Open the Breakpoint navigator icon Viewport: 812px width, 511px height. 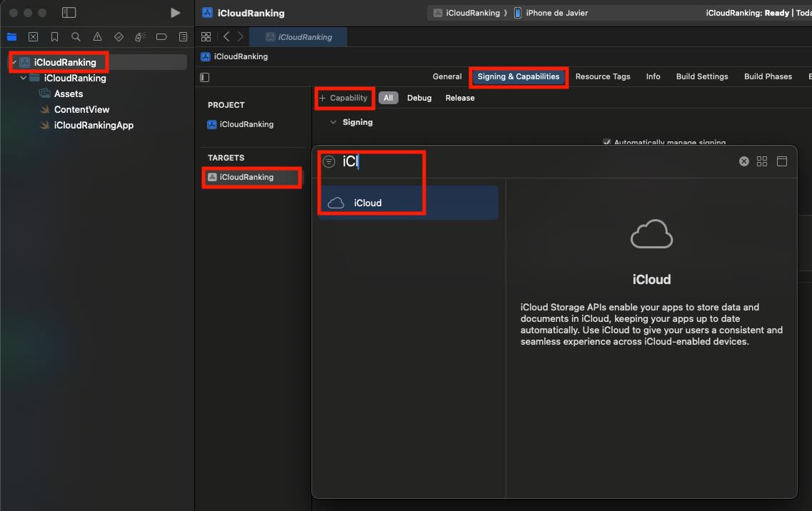coord(161,37)
